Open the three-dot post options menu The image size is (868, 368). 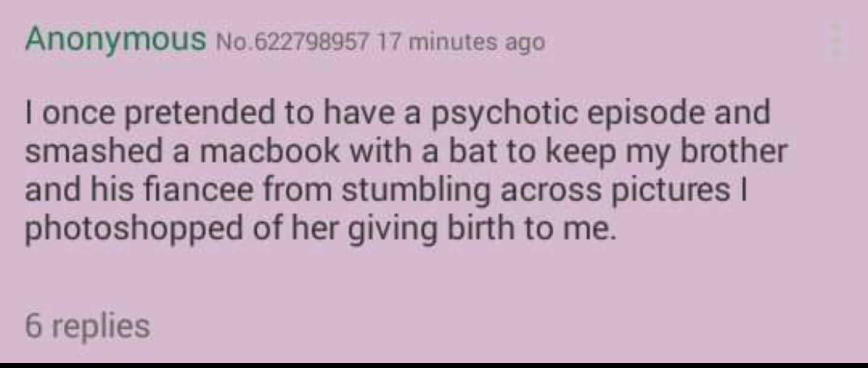836,40
